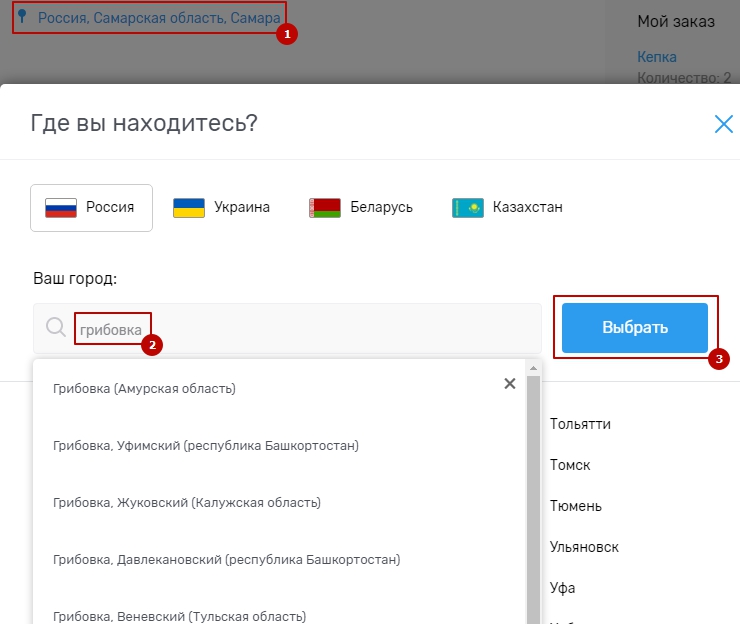Select Россия country option
The width and height of the screenshot is (740, 624).
(x=92, y=208)
